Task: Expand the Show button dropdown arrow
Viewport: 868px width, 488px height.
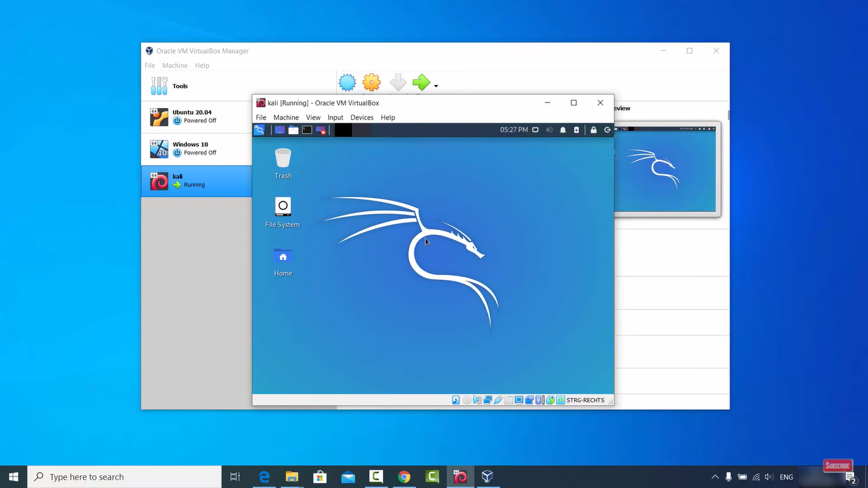Action: pos(436,86)
